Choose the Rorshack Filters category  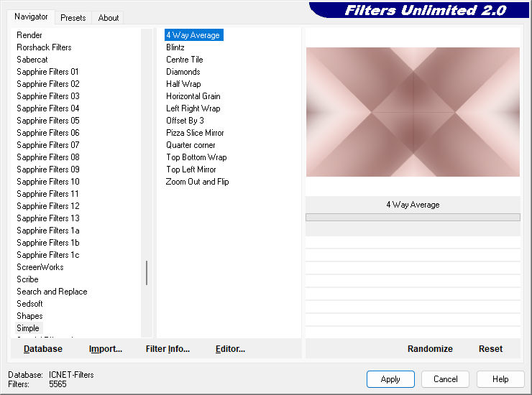[x=44, y=47]
